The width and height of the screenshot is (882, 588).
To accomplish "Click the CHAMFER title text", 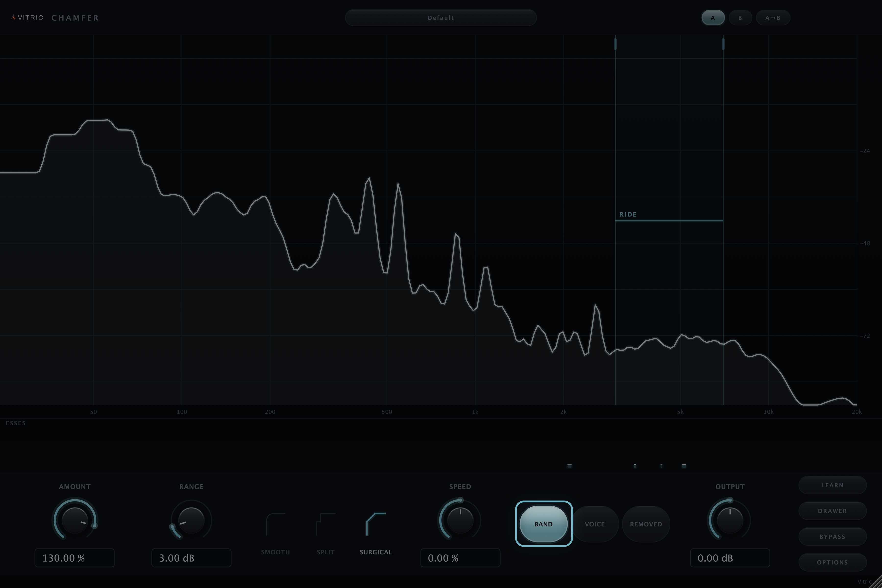I will [x=75, y=18].
